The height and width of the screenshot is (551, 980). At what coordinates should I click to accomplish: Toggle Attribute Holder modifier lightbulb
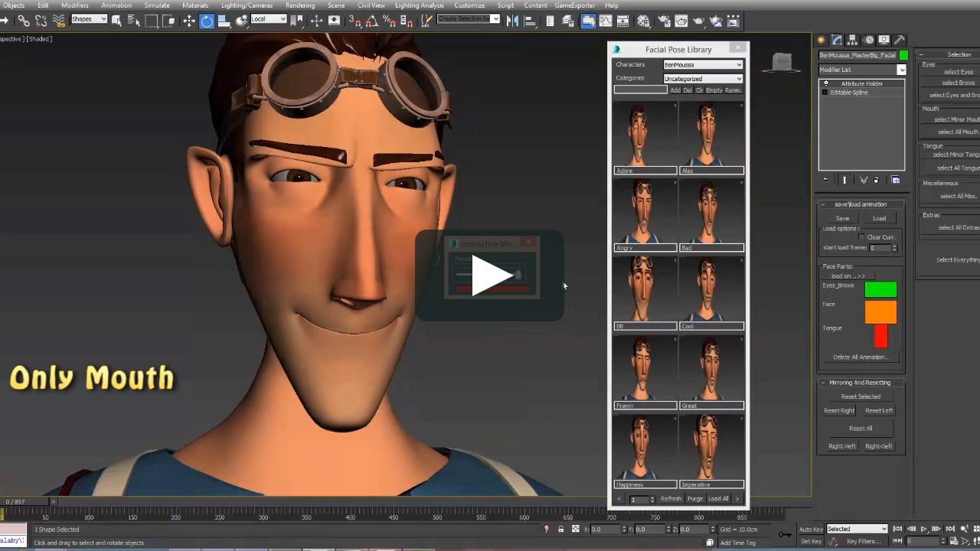tap(825, 83)
